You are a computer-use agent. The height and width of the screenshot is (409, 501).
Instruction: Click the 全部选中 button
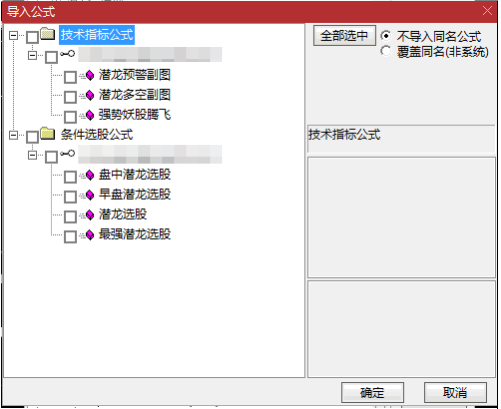point(344,36)
